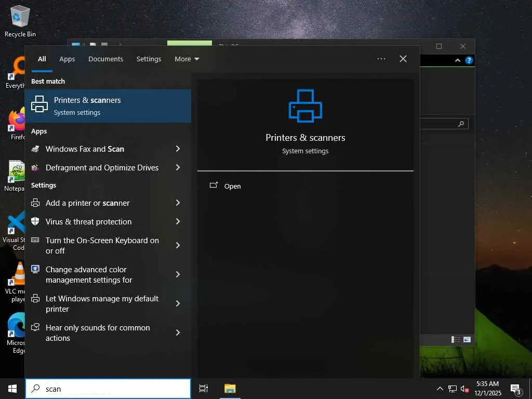Image resolution: width=532 pixels, height=399 pixels.
Task: Open Change advanced color management settings result
Action: pyautogui.click(x=89, y=275)
